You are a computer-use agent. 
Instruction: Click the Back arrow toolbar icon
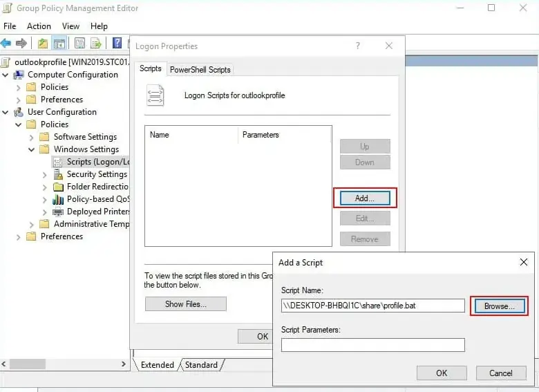[x=6, y=44]
